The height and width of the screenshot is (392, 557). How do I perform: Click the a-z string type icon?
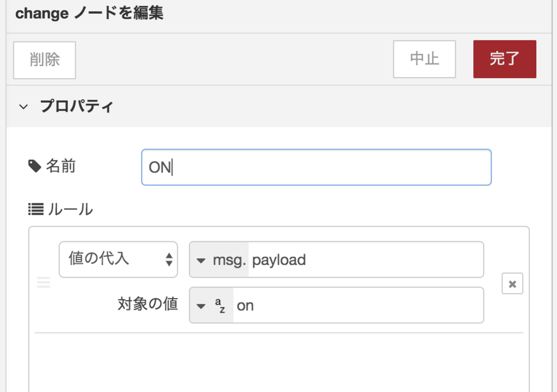(x=220, y=306)
